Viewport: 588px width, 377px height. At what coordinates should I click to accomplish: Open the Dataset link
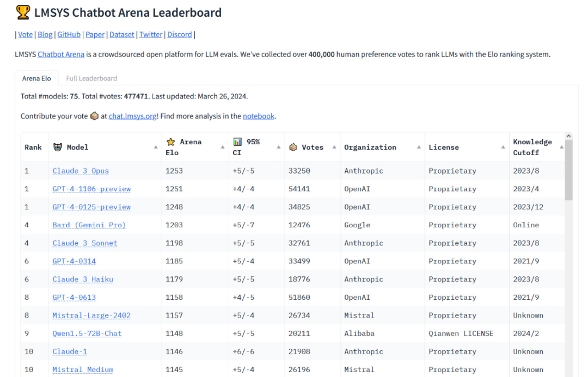[x=121, y=34]
